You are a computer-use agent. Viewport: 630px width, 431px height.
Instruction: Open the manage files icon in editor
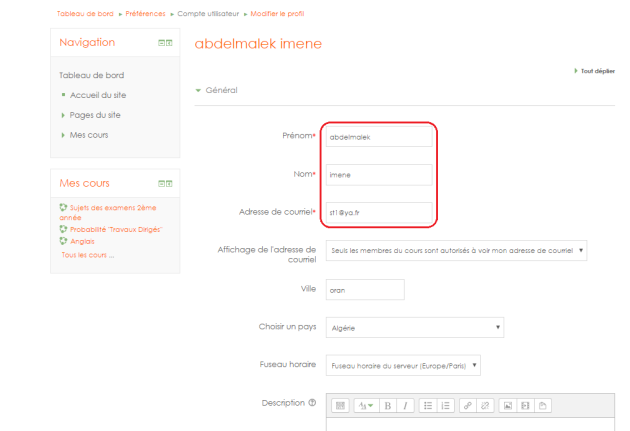[x=543, y=406]
